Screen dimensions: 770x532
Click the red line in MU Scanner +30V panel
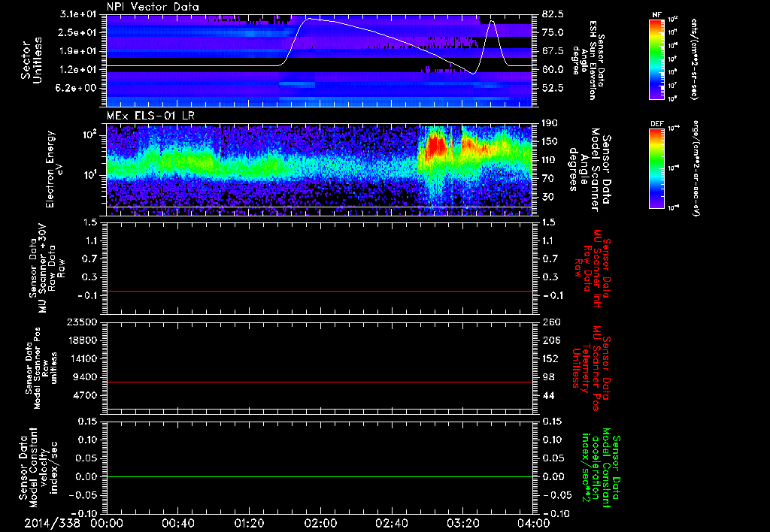click(319, 291)
